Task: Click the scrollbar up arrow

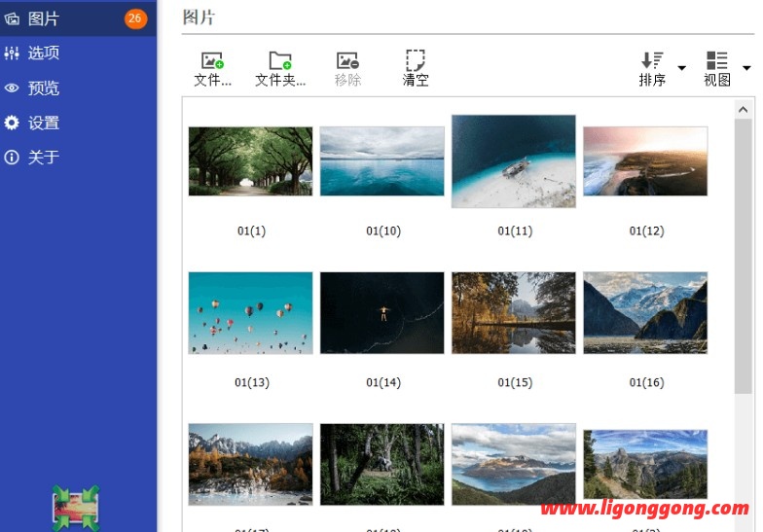Action: click(744, 109)
